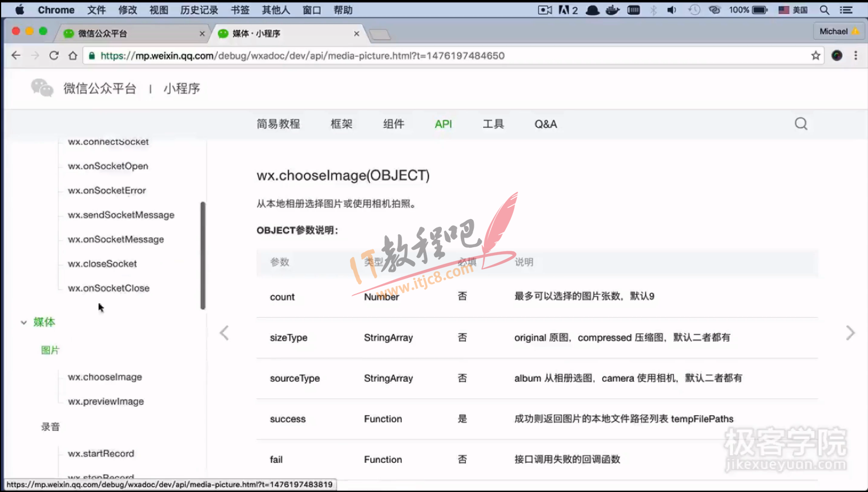Switch to the 微信公众平台 tab
This screenshot has height=492, width=868.
[x=132, y=34]
